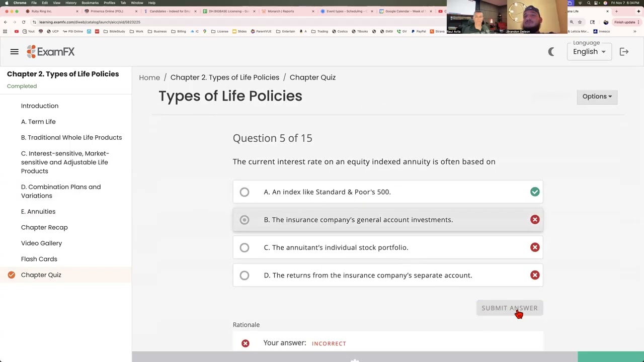Image resolution: width=644 pixels, height=362 pixels.
Task: Open the Strava bookmark
Action: [437, 31]
